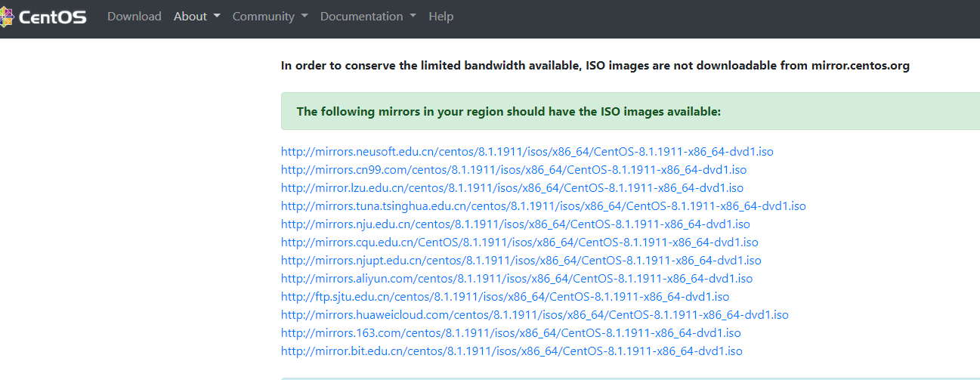The width and height of the screenshot is (980, 380).
Task: Open the Help page in navbar
Action: [441, 17]
